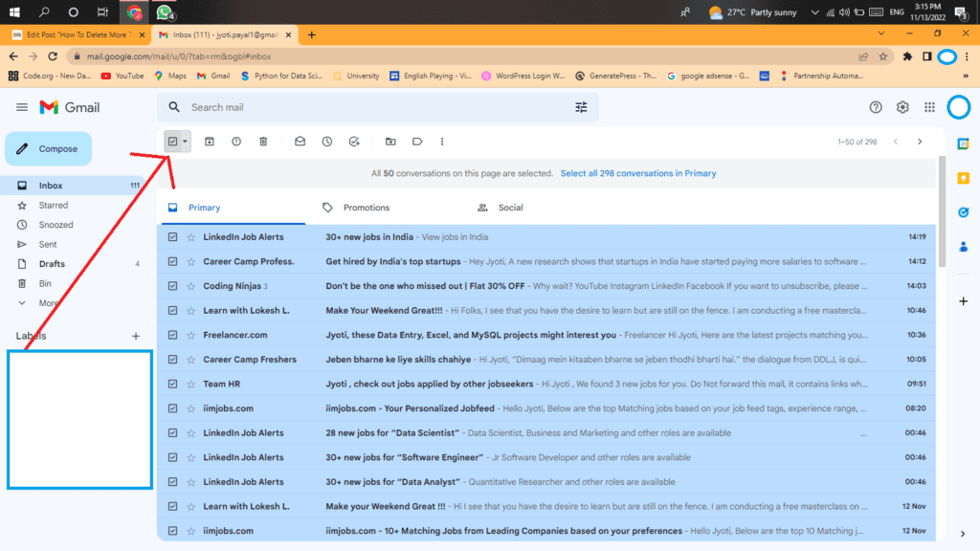The image size is (980, 551).
Task: Show hidden system tray icons chevron
Action: [x=814, y=11]
